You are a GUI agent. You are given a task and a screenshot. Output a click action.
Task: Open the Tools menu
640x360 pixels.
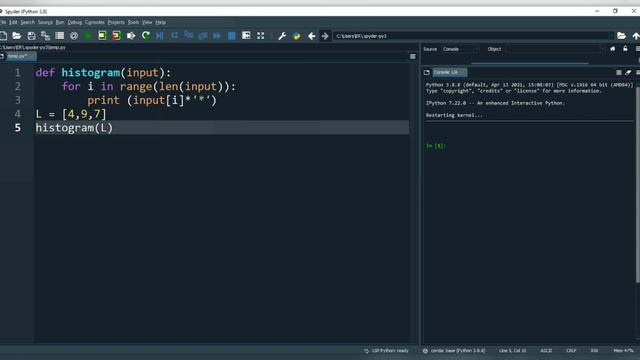133,22
